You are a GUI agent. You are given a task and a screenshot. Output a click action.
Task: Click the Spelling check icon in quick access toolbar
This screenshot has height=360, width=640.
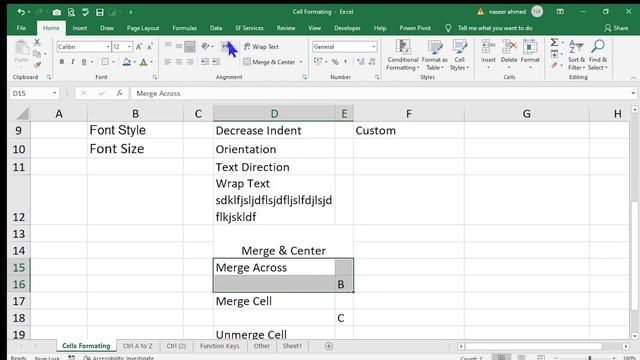click(x=85, y=12)
